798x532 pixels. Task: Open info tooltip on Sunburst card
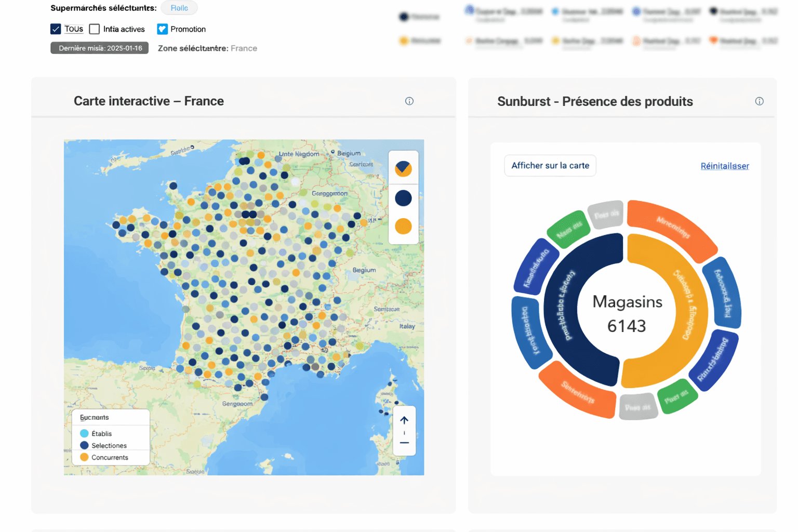759,101
